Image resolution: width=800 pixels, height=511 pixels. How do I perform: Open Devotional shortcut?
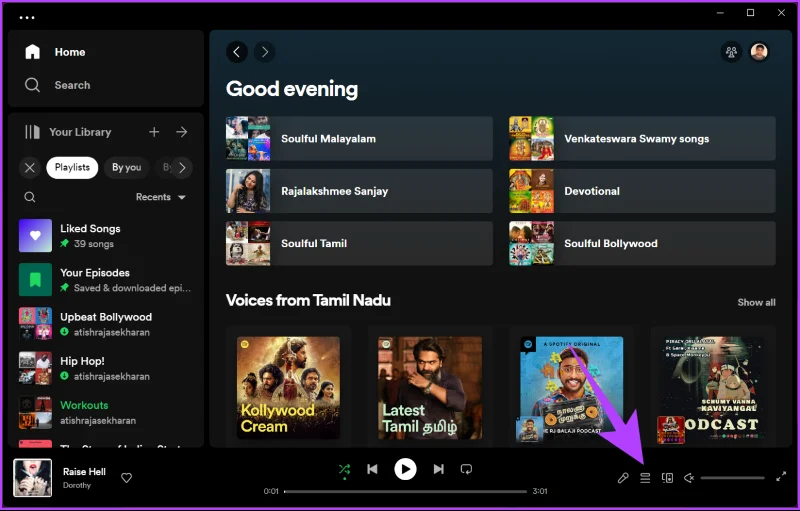[642, 191]
